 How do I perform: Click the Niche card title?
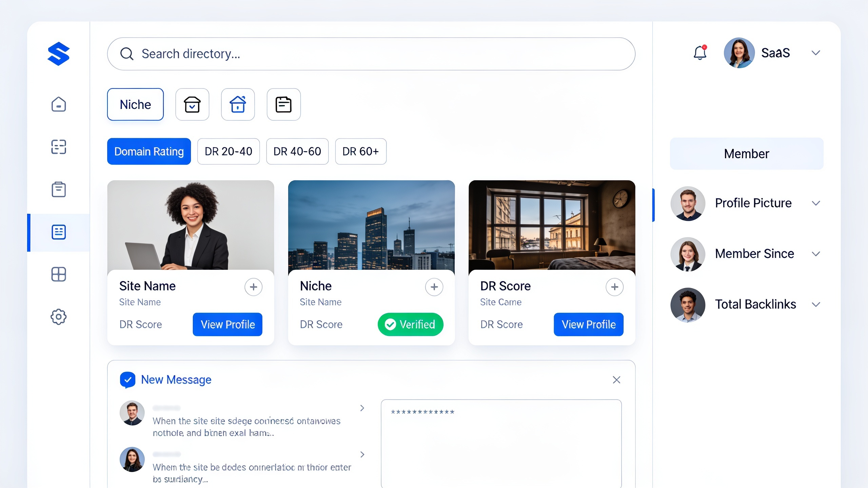316,286
